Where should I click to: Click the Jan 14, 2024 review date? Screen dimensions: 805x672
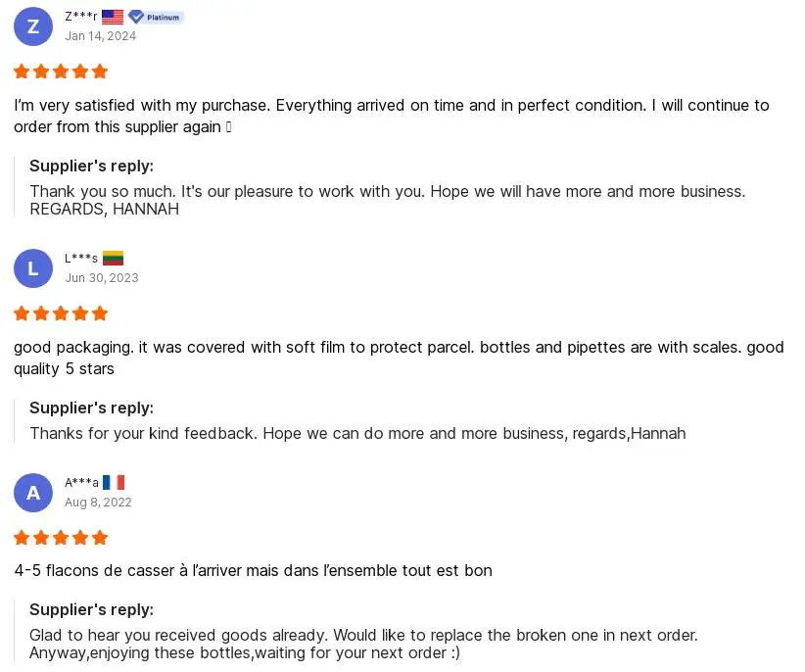point(100,36)
